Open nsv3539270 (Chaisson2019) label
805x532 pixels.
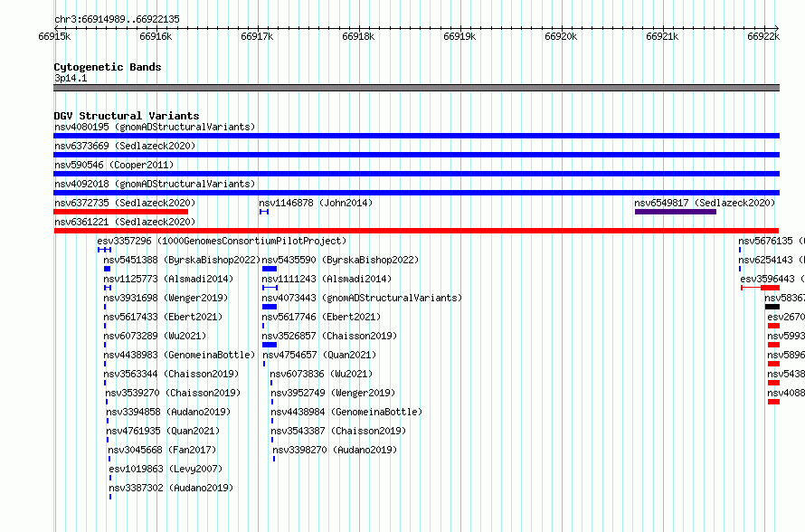click(173, 393)
